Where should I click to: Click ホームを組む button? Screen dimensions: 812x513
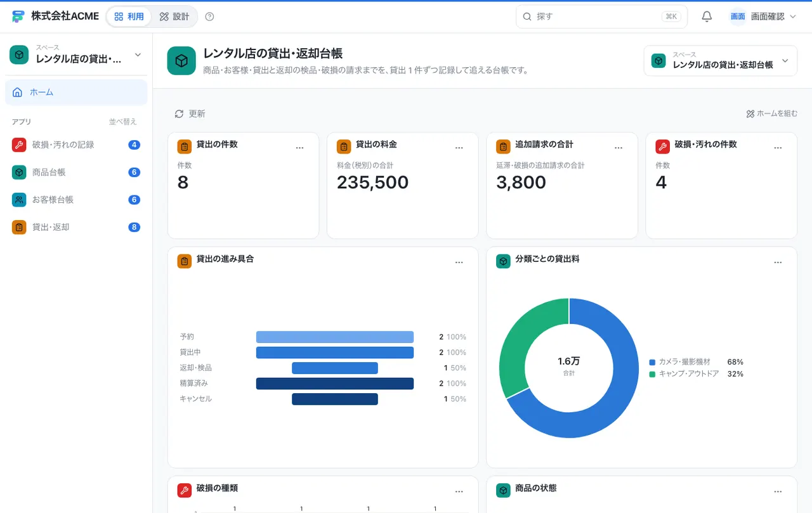coord(771,114)
